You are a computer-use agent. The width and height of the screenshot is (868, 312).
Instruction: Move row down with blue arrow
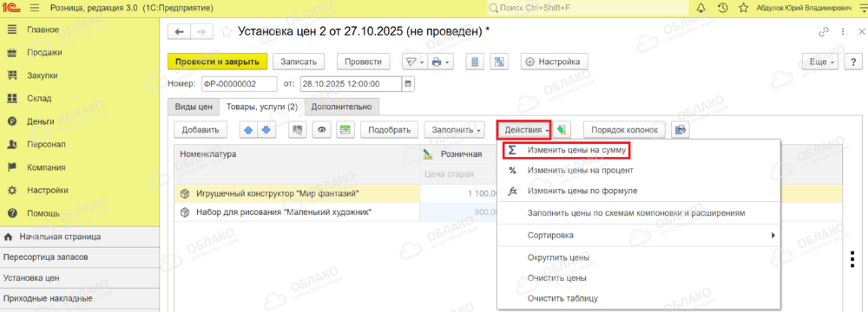[266, 130]
